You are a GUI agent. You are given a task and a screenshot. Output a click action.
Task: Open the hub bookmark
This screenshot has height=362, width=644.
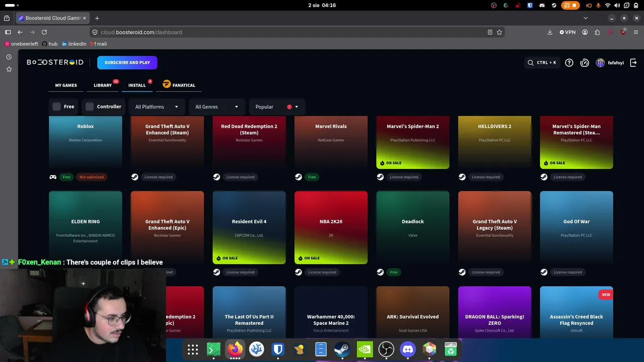coord(50,44)
